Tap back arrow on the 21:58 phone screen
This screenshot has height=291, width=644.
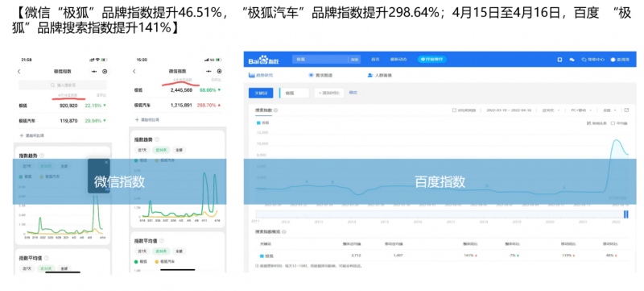[x=19, y=72]
